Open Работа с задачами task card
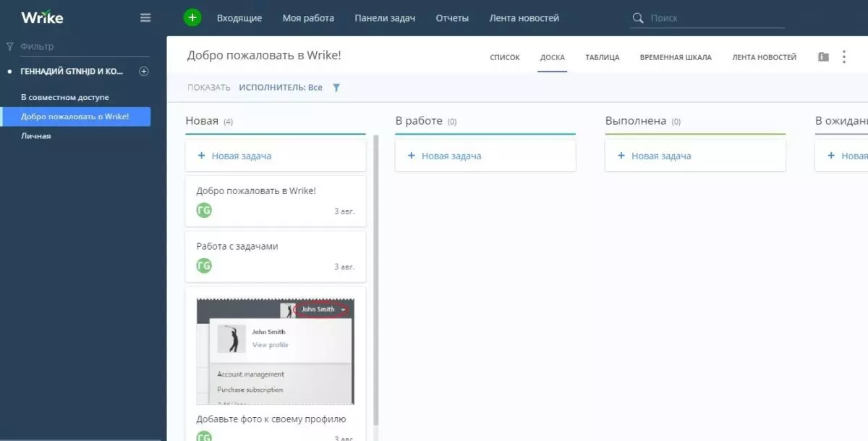 pos(276,256)
